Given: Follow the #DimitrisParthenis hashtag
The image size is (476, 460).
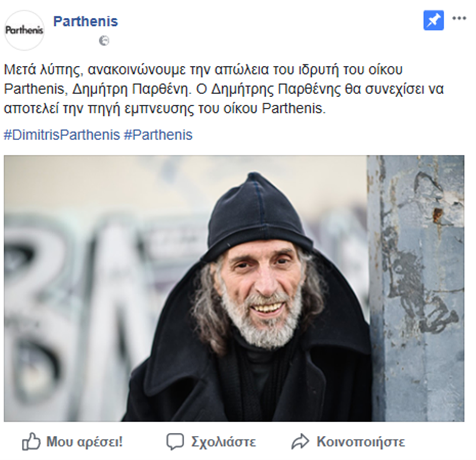Looking at the screenshot, I should (x=62, y=134).
